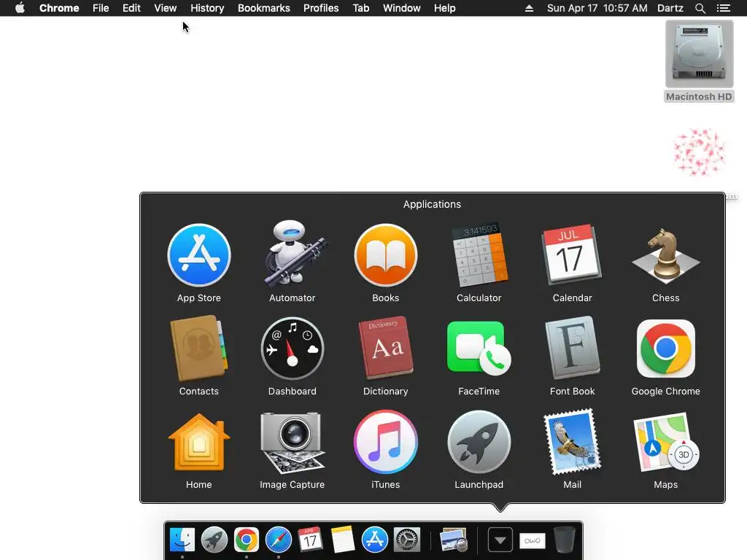
Task: Open the Dictionary app icon
Action: (385, 349)
